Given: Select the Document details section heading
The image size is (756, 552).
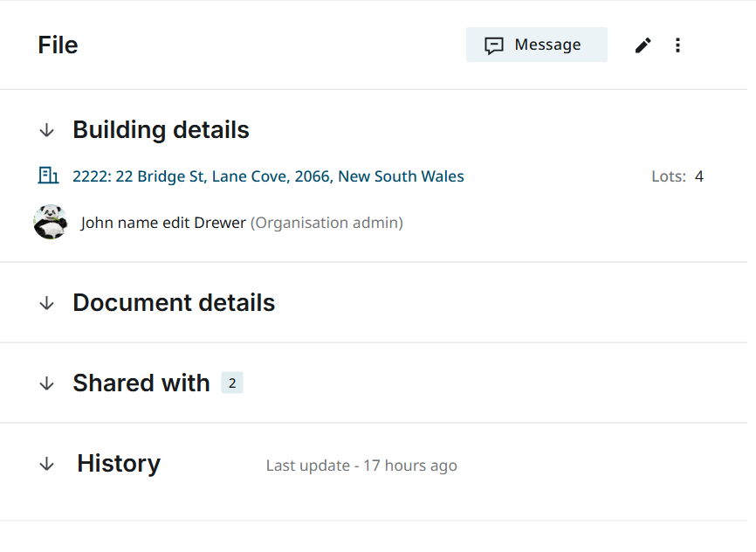Looking at the screenshot, I should point(174,303).
